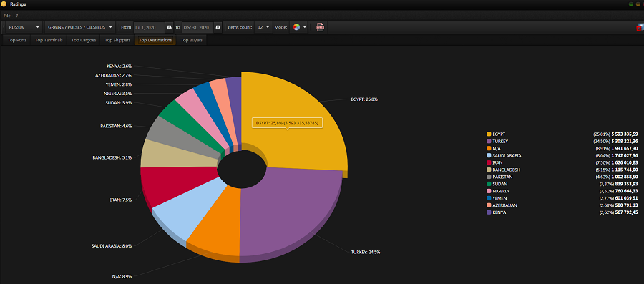
Task: Open the RUSSIA country dropdown
Action: (24, 27)
